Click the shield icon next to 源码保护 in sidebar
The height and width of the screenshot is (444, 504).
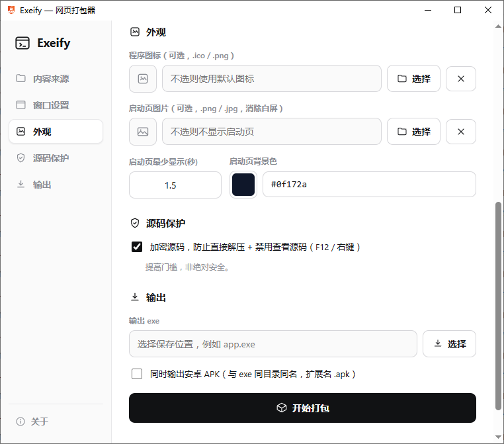tap(21, 158)
